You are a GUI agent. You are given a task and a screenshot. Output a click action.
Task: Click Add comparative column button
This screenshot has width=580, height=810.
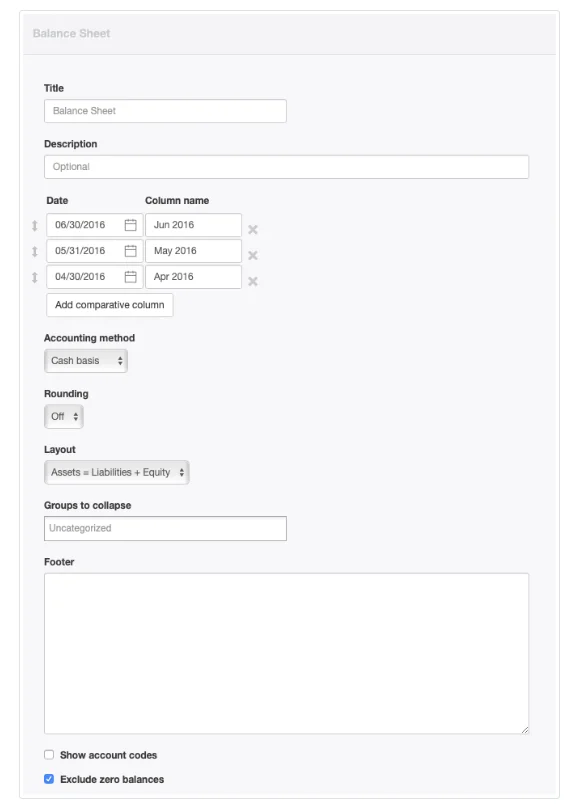pos(109,305)
